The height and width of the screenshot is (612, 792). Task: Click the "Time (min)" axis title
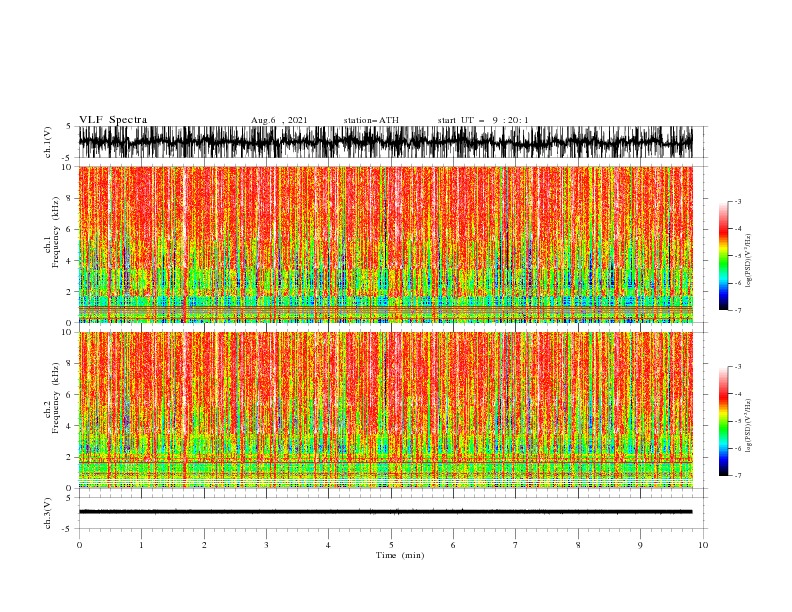(400, 555)
